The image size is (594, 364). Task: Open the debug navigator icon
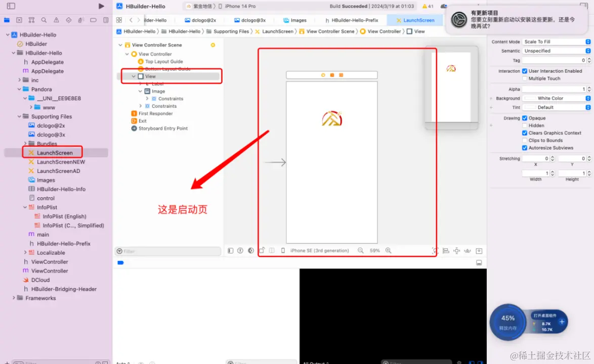(80, 20)
